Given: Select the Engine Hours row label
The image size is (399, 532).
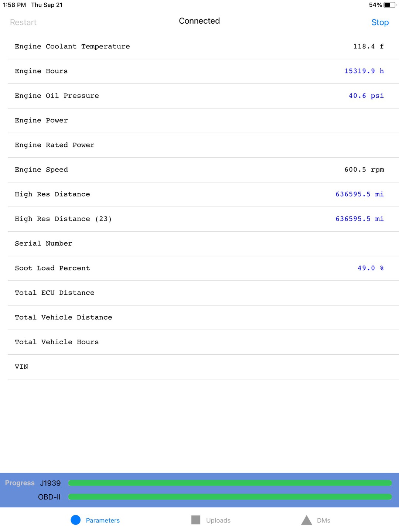Looking at the screenshot, I should tap(41, 71).
